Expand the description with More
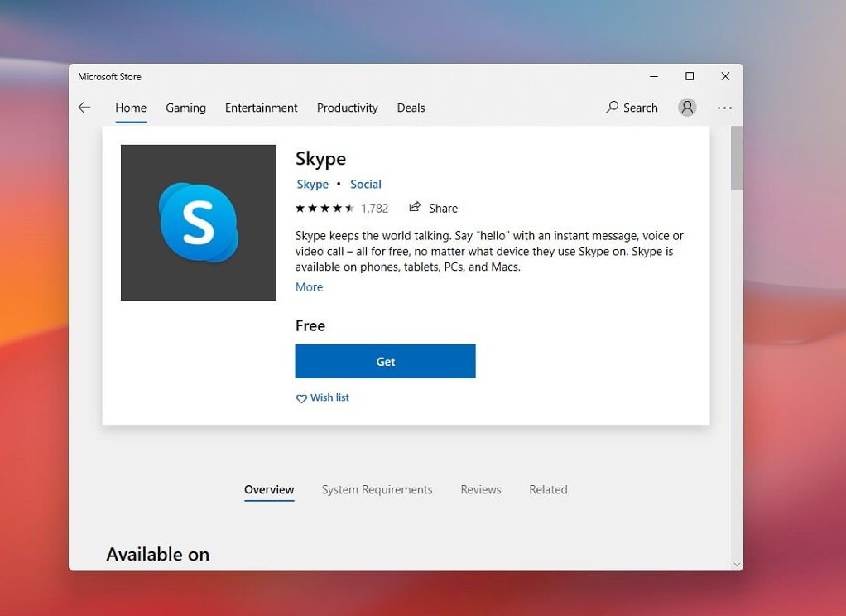Viewport: 846px width, 616px height. 308,286
